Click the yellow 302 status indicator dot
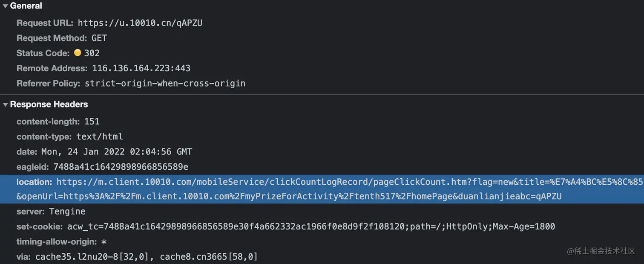Image resolution: width=644 pixels, height=264 pixels. pos(78,53)
